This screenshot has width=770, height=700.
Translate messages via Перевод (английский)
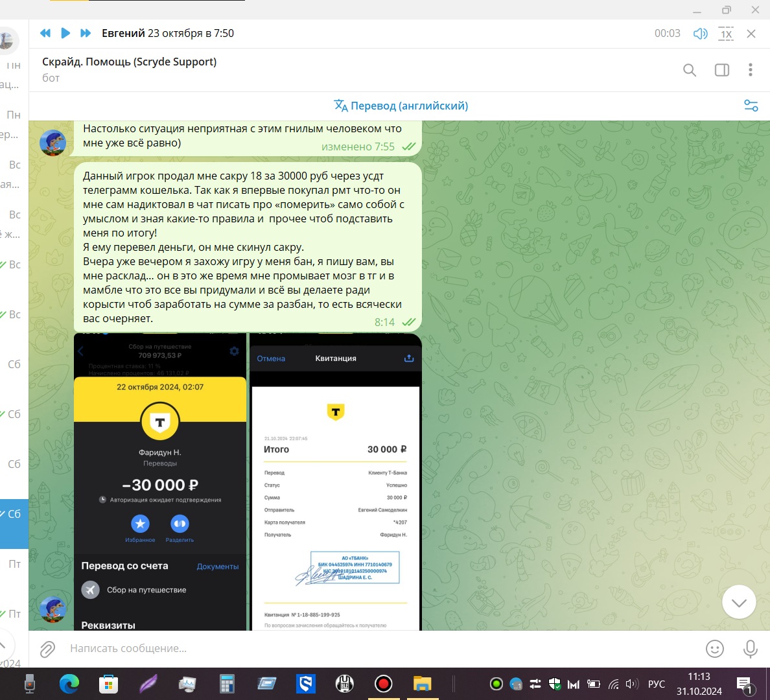coord(401,106)
